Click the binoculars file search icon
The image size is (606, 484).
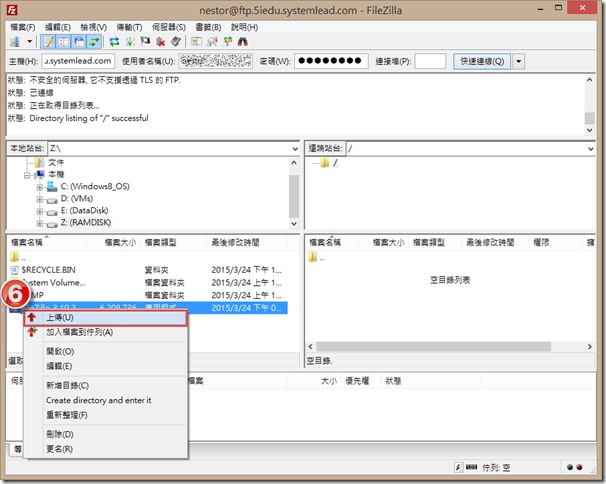[x=243, y=41]
